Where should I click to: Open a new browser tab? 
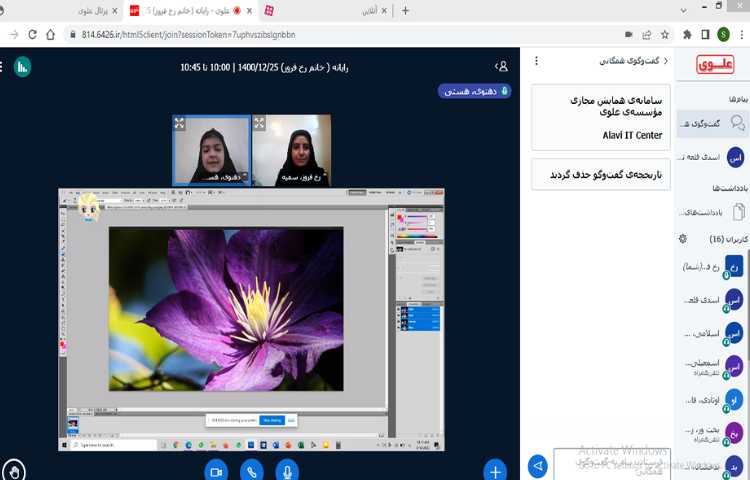(x=405, y=11)
